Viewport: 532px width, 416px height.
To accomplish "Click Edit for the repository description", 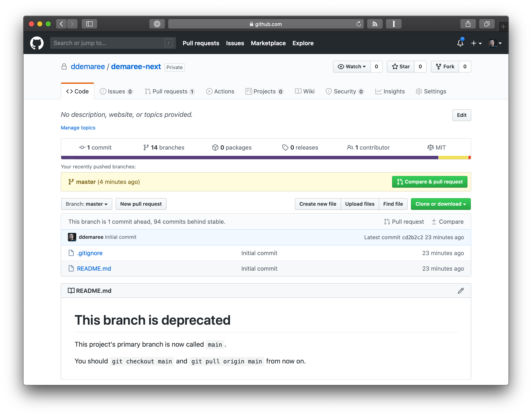I will pyautogui.click(x=462, y=115).
